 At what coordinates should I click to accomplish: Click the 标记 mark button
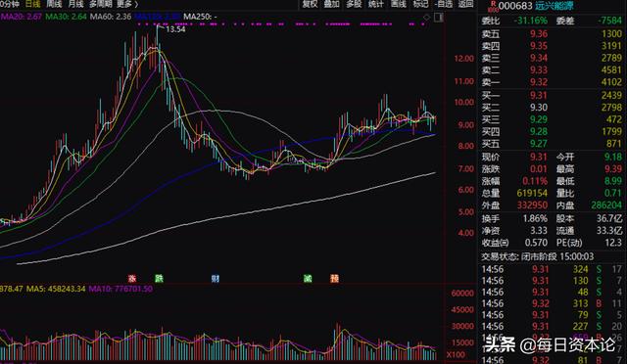420,4
